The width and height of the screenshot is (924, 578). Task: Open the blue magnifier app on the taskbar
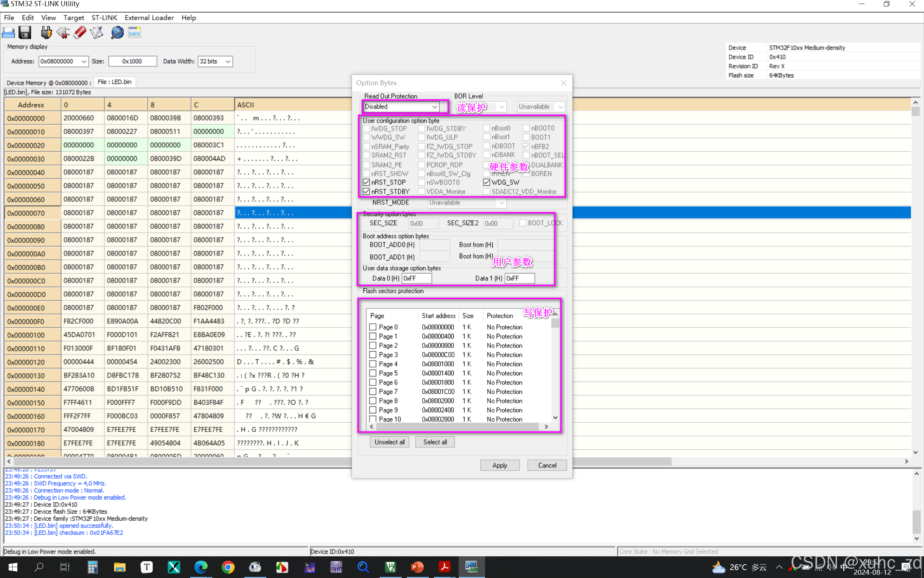363,567
